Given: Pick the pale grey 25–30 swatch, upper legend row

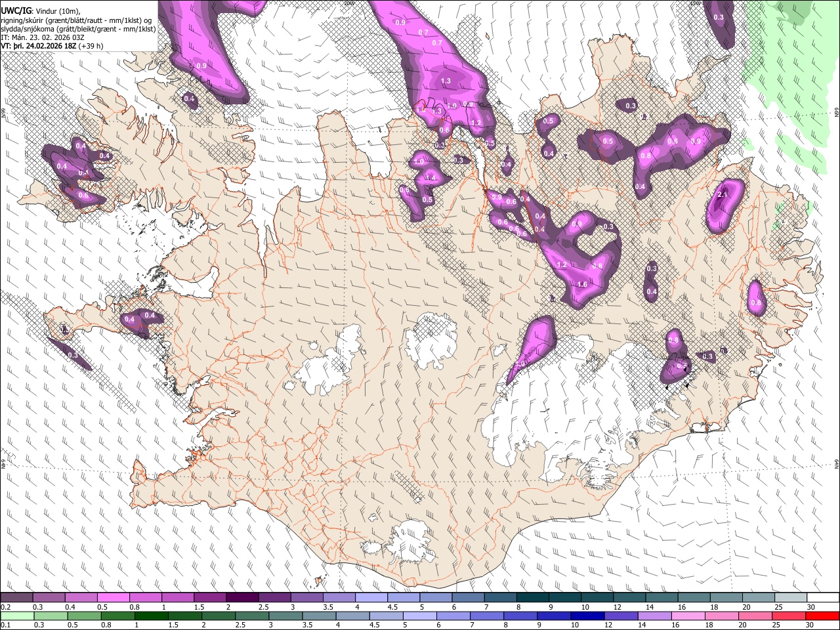Looking at the screenshot, I should tap(789, 598).
